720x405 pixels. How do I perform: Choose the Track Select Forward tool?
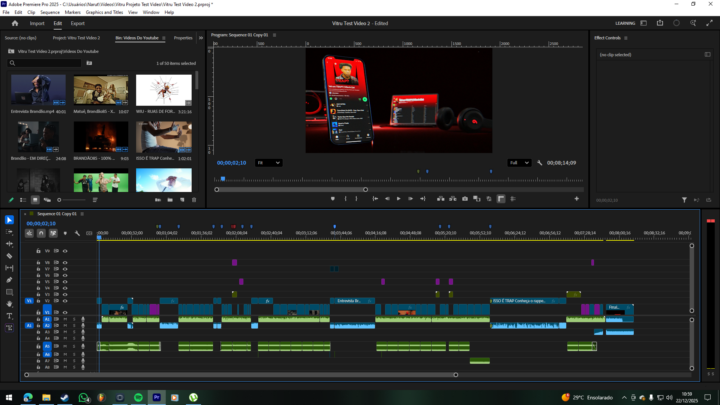[x=9, y=232]
